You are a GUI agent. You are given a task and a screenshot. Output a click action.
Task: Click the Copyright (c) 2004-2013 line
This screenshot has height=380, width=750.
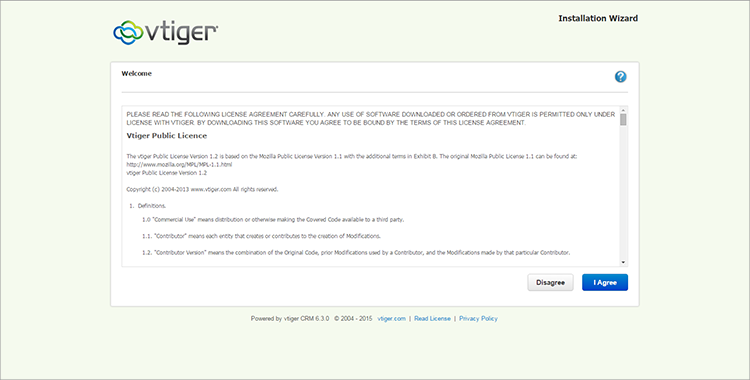pyautogui.click(x=202, y=190)
